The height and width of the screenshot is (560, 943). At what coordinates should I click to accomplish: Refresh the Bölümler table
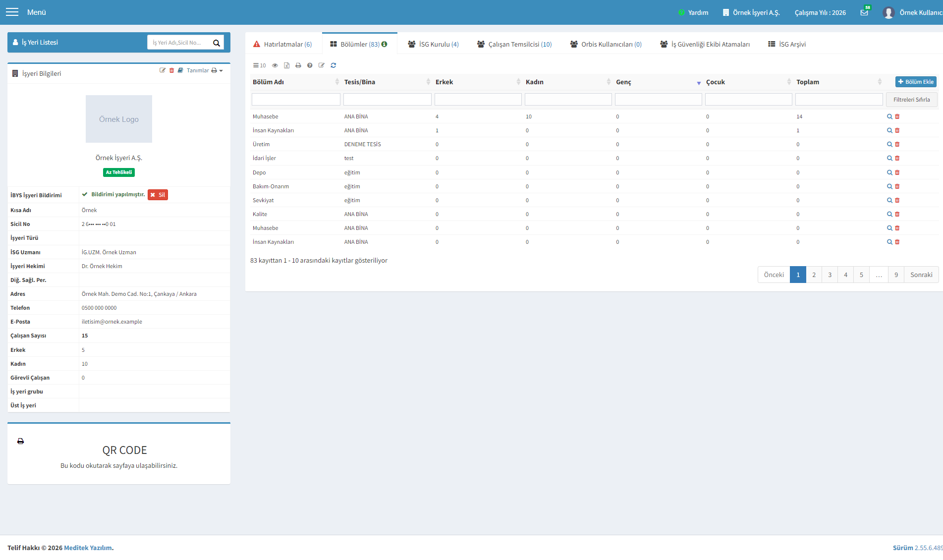333,65
